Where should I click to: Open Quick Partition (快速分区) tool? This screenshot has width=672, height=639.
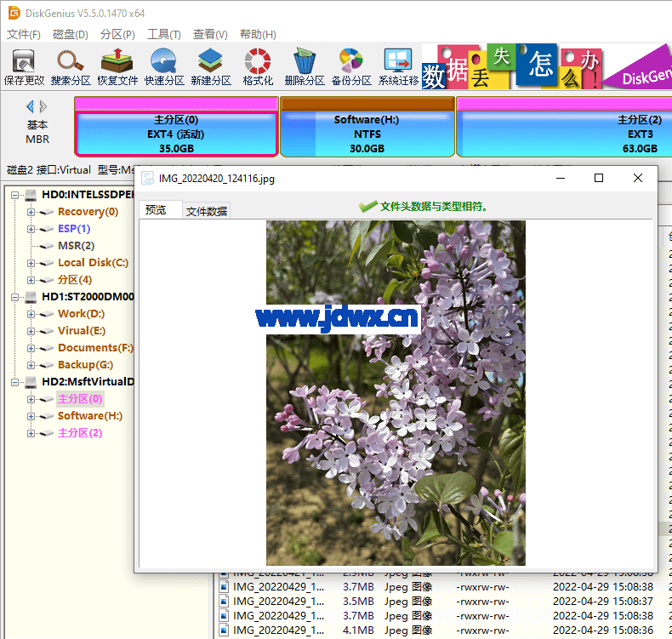tap(164, 66)
